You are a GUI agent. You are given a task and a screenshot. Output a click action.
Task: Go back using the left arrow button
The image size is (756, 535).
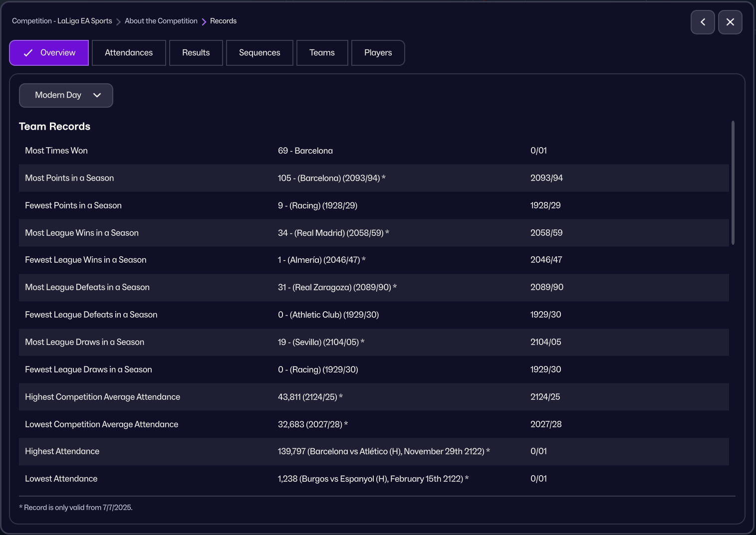click(703, 22)
